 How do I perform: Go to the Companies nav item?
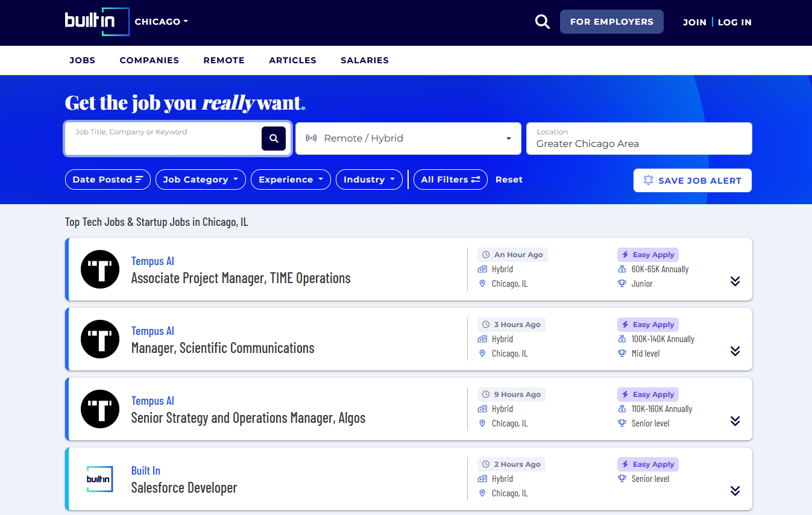[x=149, y=60]
